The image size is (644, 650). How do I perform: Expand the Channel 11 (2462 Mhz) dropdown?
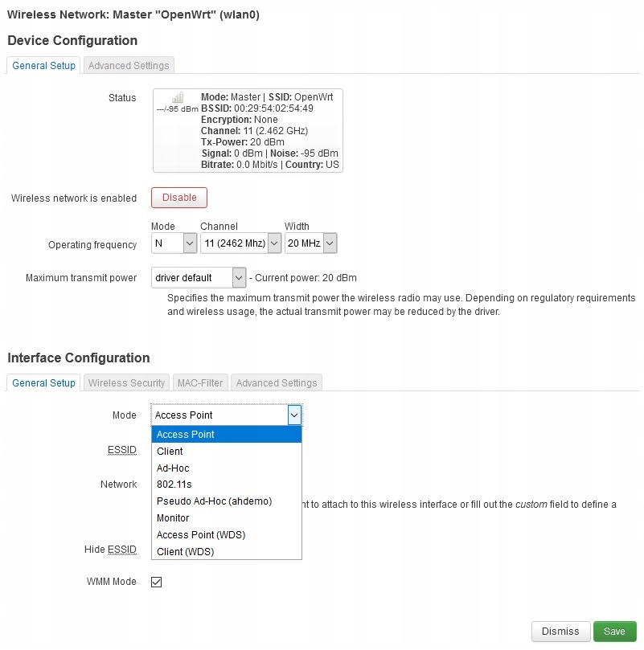[x=240, y=243]
